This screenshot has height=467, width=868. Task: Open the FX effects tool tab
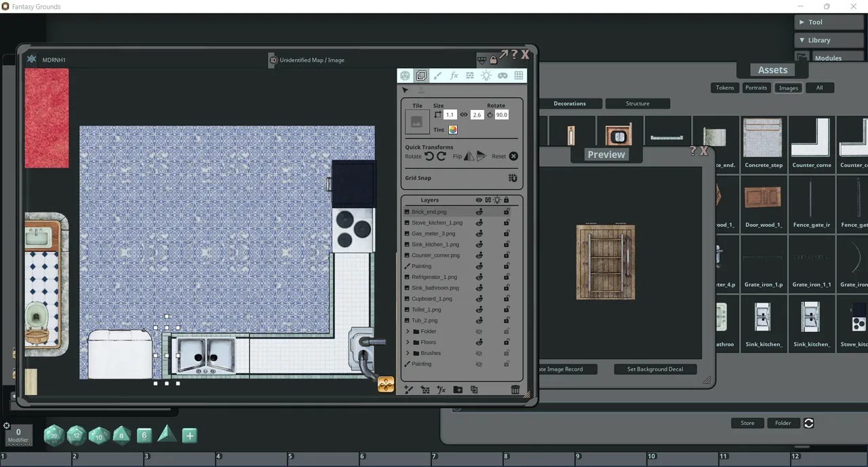pos(454,75)
